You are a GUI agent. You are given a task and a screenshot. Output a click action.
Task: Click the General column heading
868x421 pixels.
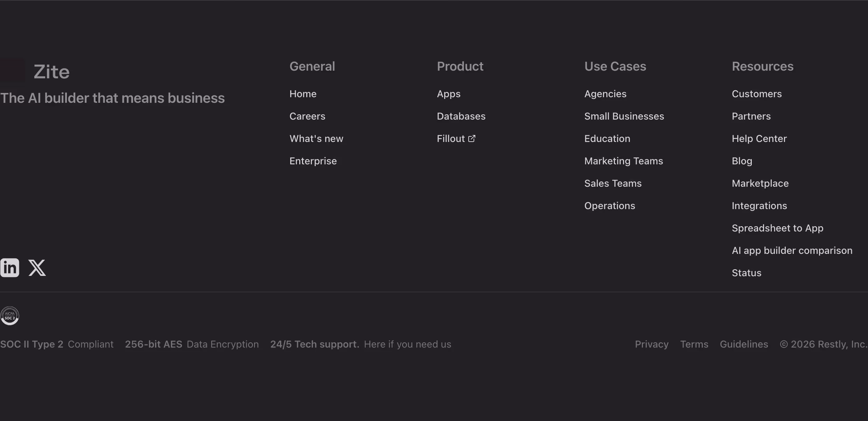[312, 66]
